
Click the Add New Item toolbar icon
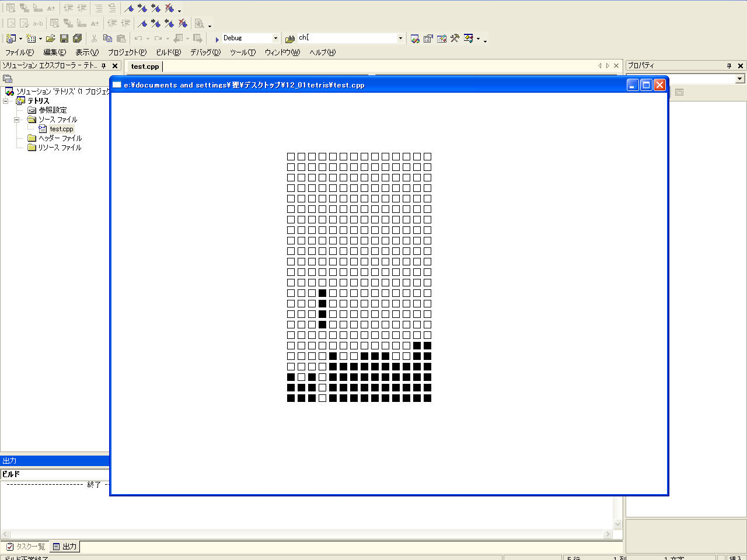[x=32, y=38]
